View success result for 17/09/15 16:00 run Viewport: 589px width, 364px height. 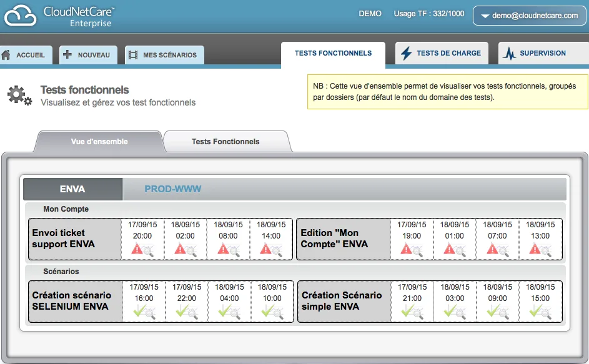pyautogui.click(x=144, y=312)
